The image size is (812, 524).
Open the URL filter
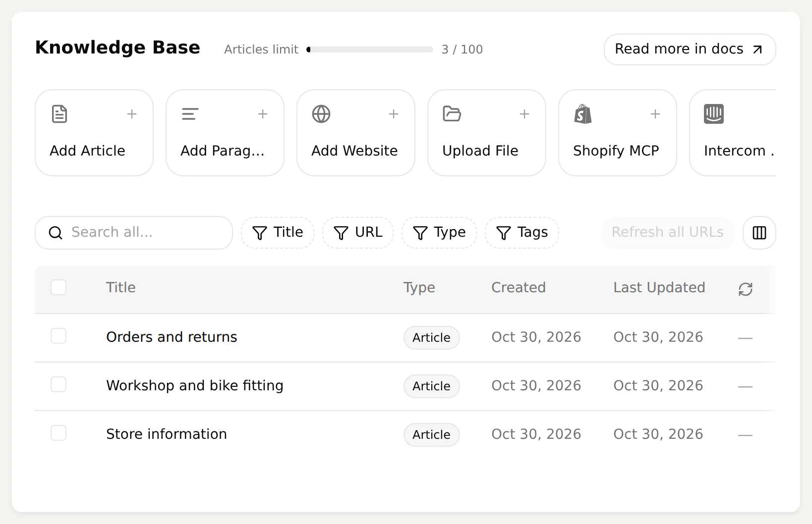pos(358,232)
